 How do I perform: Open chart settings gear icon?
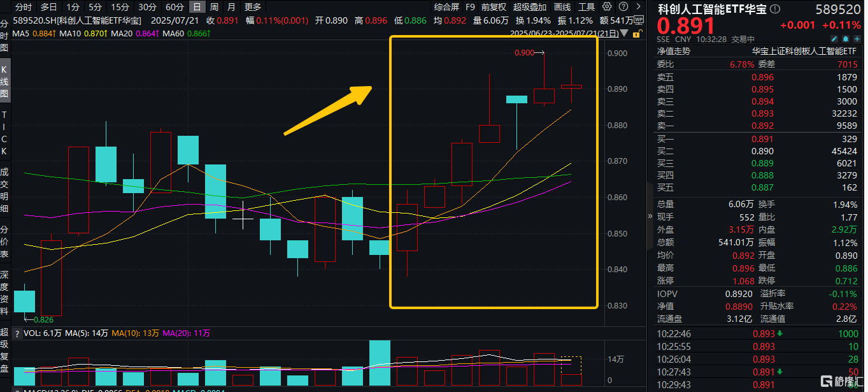tap(606, 7)
